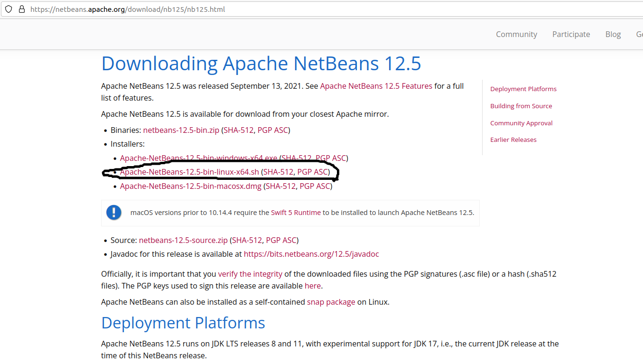
Task: Click the blue macOS info notice icon
Action: (114, 212)
